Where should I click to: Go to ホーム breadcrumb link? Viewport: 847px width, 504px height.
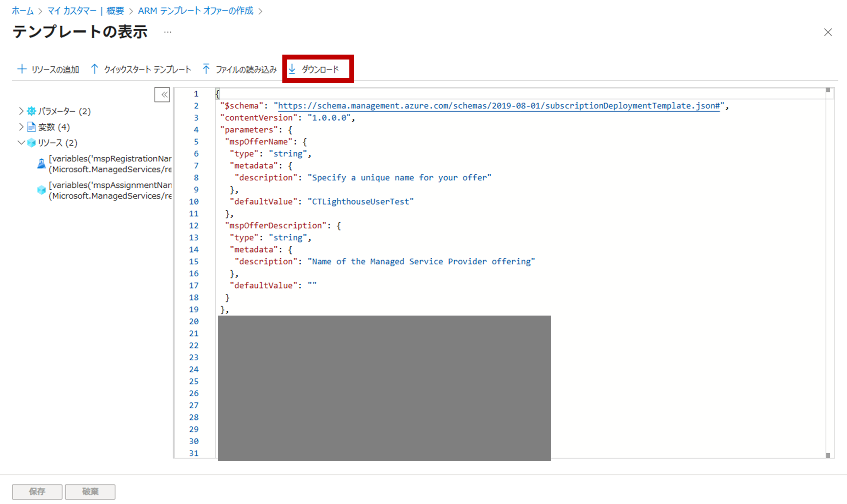click(23, 11)
